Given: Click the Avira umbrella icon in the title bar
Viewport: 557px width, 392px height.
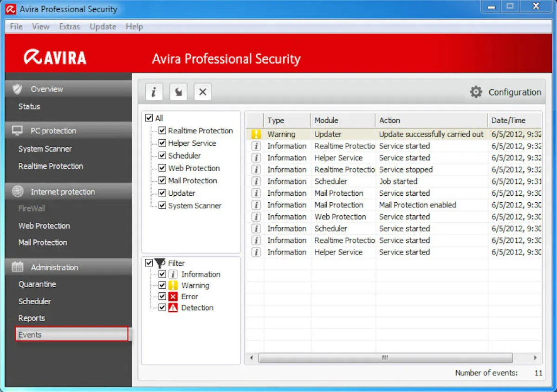Looking at the screenshot, I should [11, 9].
